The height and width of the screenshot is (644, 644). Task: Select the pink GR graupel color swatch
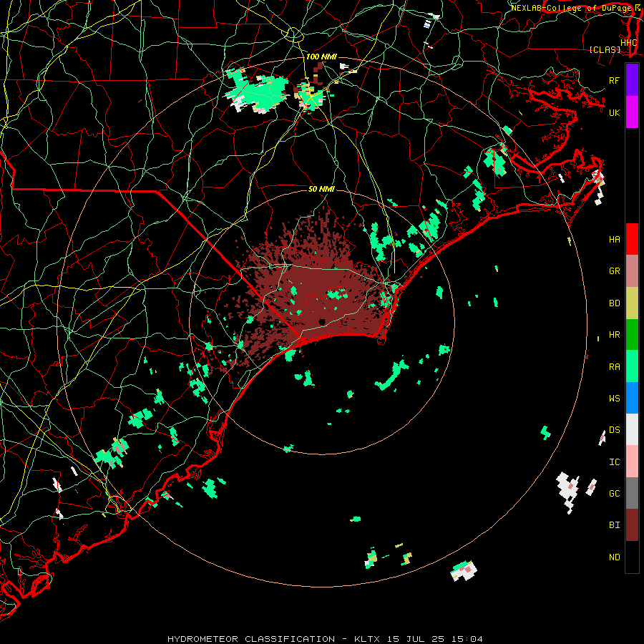632,271
